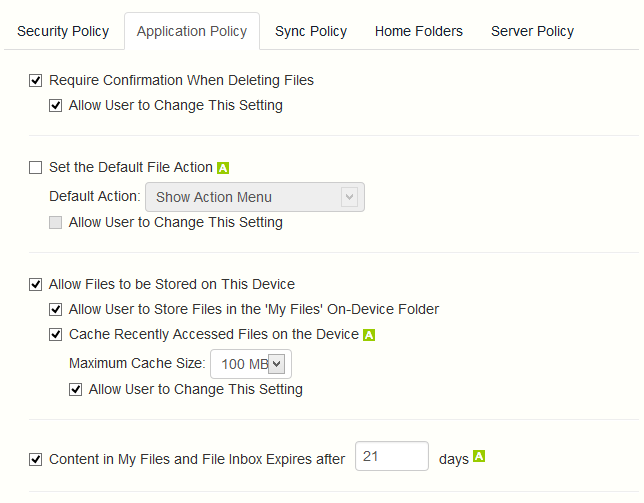Click the green A icon beside Default File Action

tap(223, 168)
